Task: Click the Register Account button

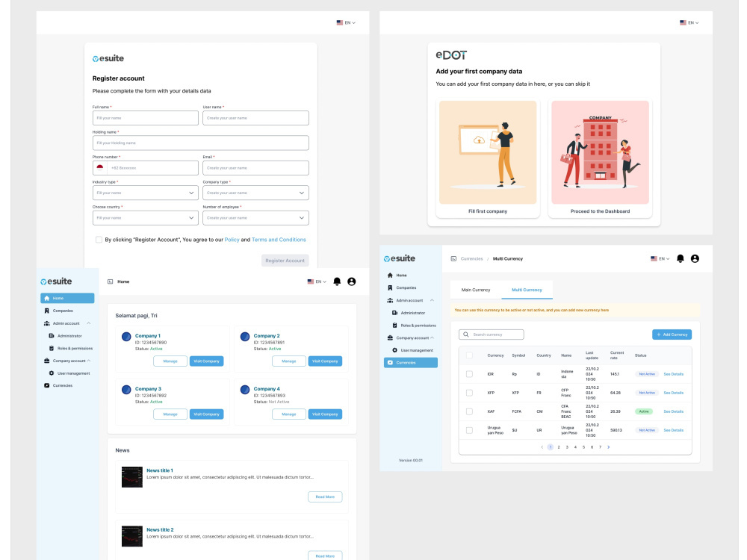Action: [285, 261]
